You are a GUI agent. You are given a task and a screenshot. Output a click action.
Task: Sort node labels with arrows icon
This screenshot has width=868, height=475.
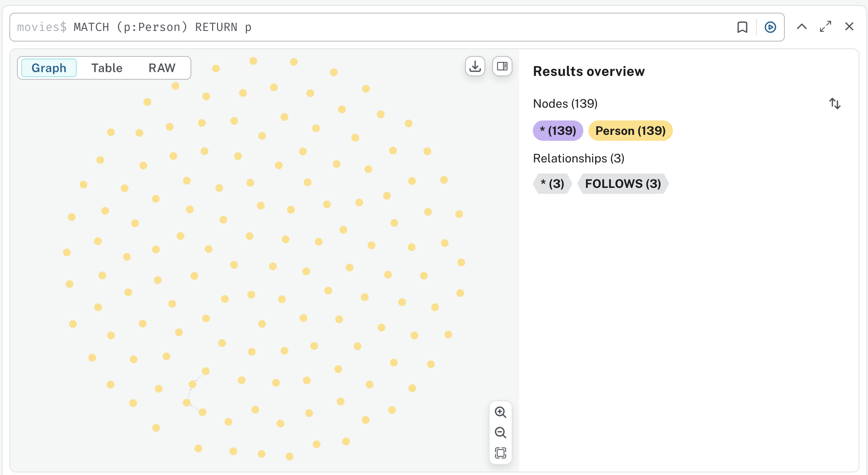[x=834, y=103]
